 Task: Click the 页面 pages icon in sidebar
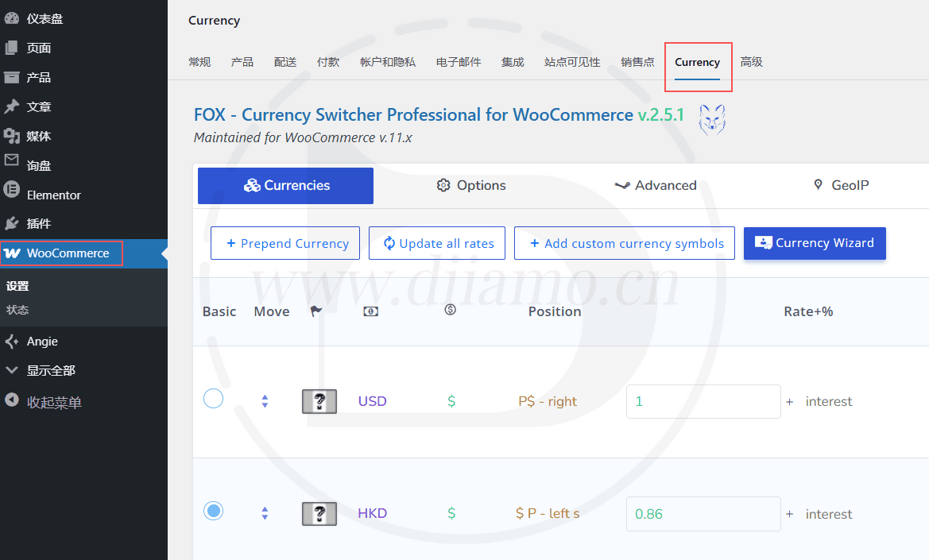coord(11,48)
